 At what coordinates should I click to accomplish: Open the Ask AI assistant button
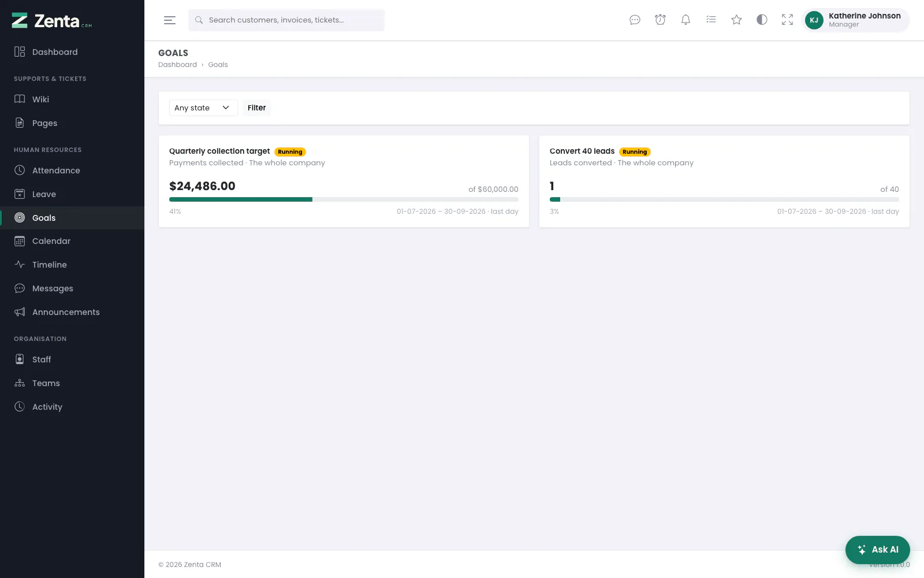pyautogui.click(x=877, y=550)
